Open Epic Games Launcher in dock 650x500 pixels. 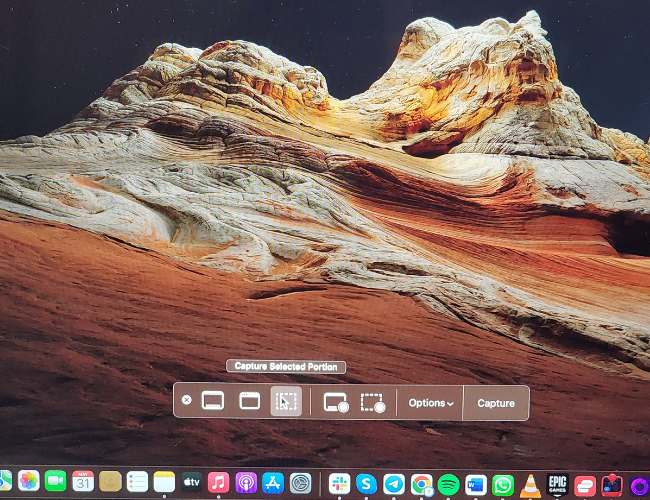[558, 485]
